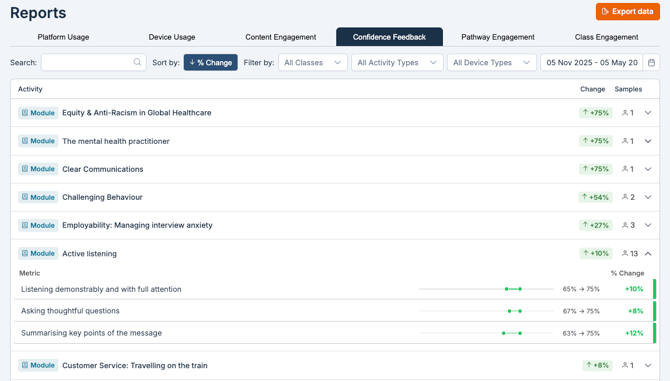Click the +8% change badge for Customer Service

[597, 365]
